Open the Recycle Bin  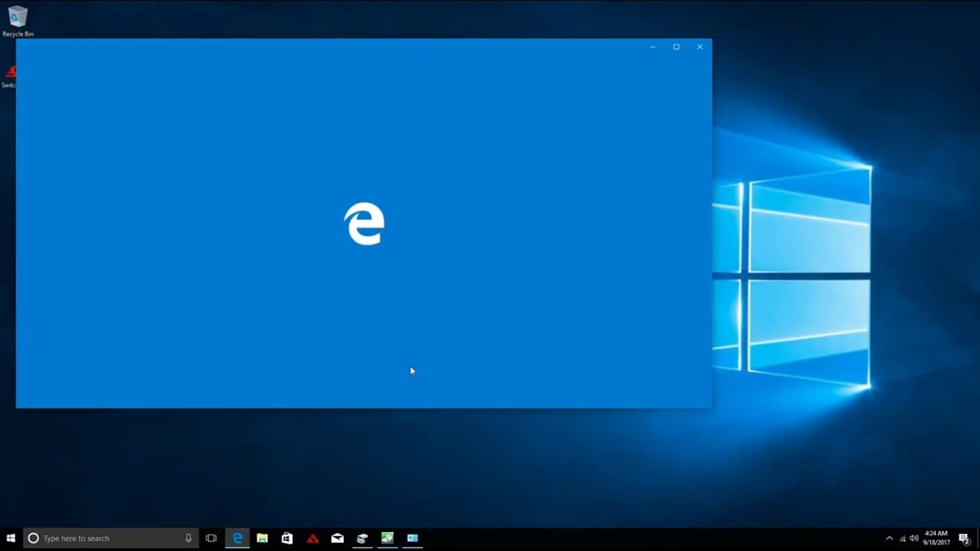(x=16, y=15)
